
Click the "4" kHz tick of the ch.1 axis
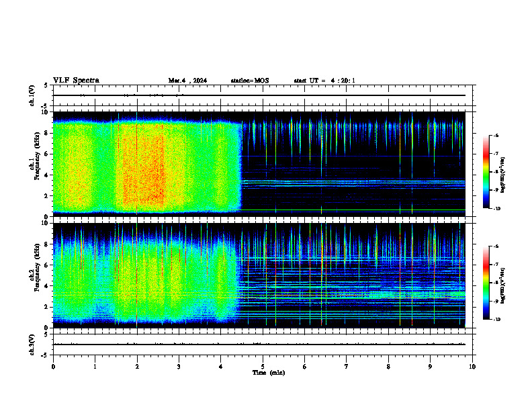click(x=46, y=175)
